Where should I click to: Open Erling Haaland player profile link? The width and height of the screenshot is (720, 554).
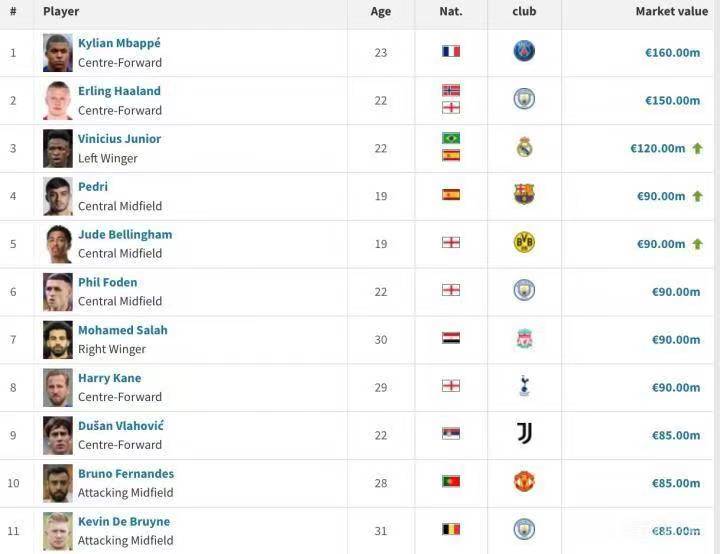(119, 91)
